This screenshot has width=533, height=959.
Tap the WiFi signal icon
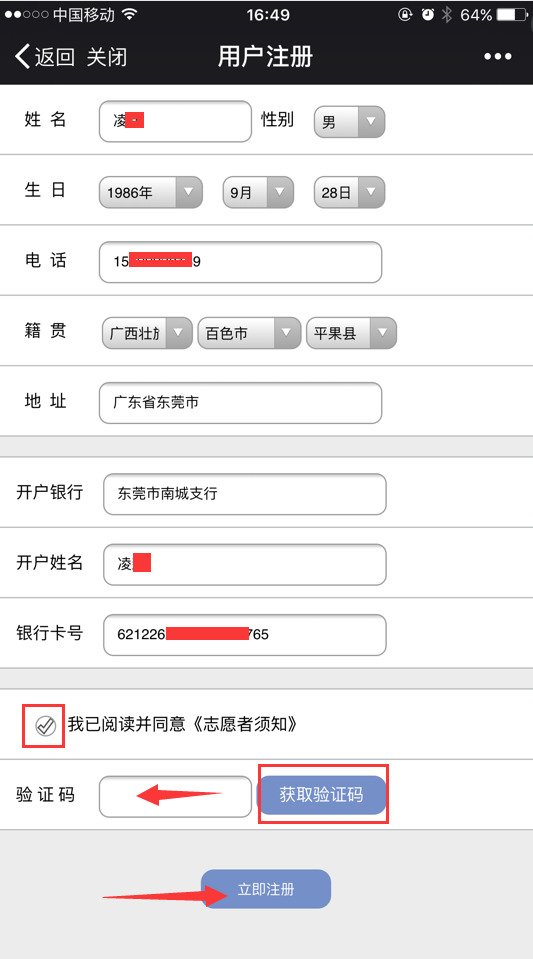[129, 15]
